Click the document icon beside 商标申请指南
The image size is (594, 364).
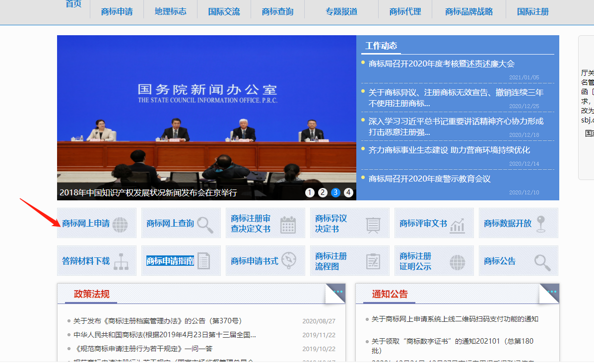tap(203, 261)
